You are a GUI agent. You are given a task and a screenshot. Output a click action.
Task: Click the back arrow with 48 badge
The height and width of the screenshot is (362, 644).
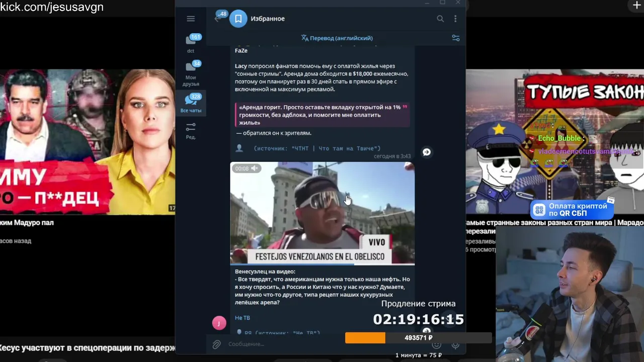[219, 18]
